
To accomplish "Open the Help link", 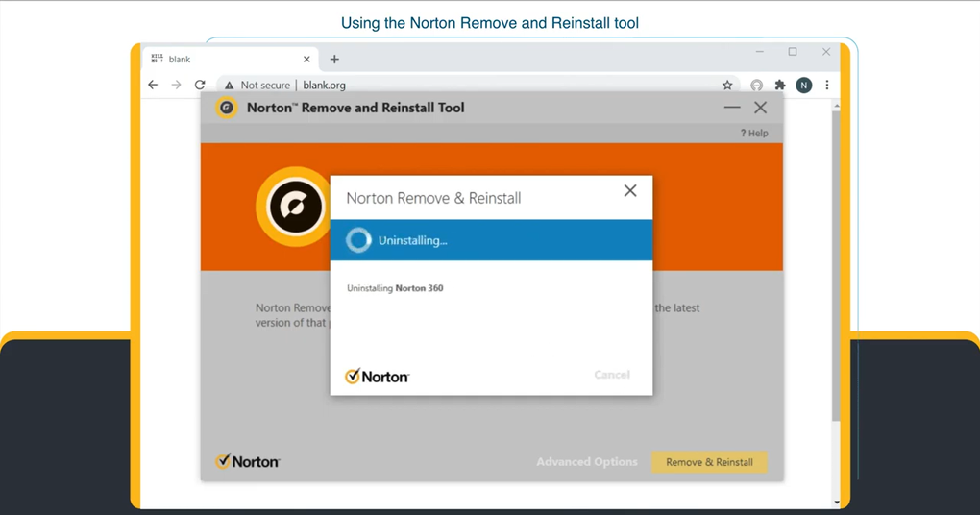I will click(x=754, y=134).
